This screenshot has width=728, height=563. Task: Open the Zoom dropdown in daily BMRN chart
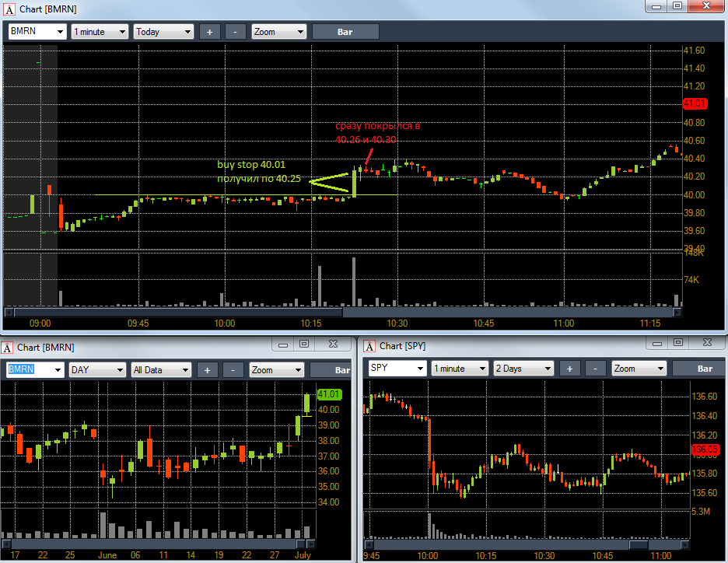277,370
